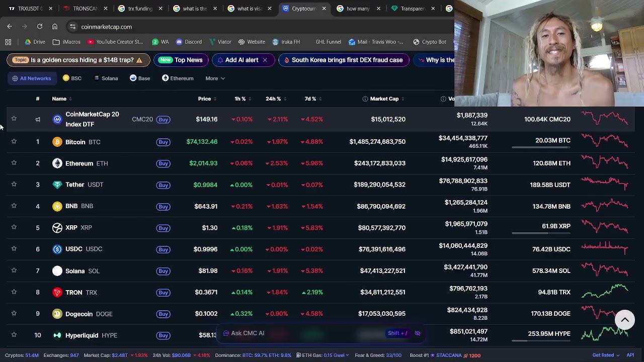The width and height of the screenshot is (644, 362).
Task: Dismiss the Add AI alert pill
Action: click(x=265, y=60)
